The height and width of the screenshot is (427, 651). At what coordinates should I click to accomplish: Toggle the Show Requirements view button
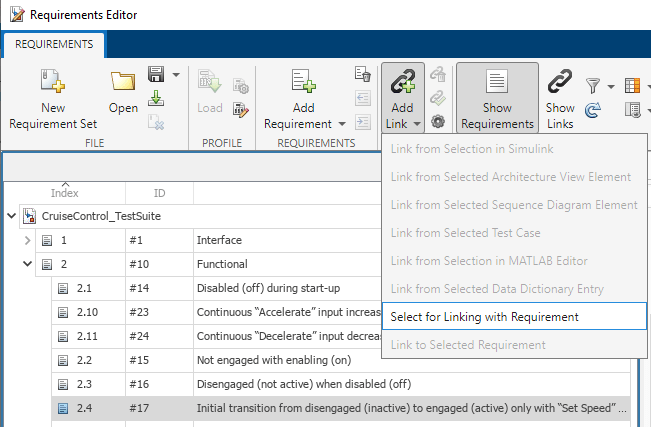[497, 98]
